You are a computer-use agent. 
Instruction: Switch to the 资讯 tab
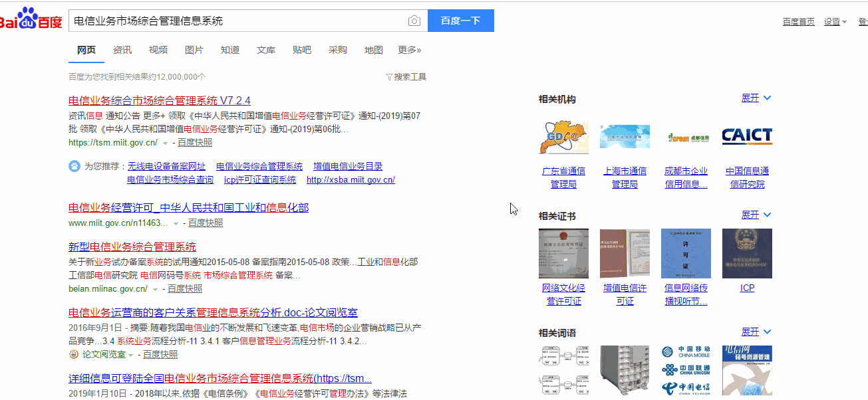122,50
